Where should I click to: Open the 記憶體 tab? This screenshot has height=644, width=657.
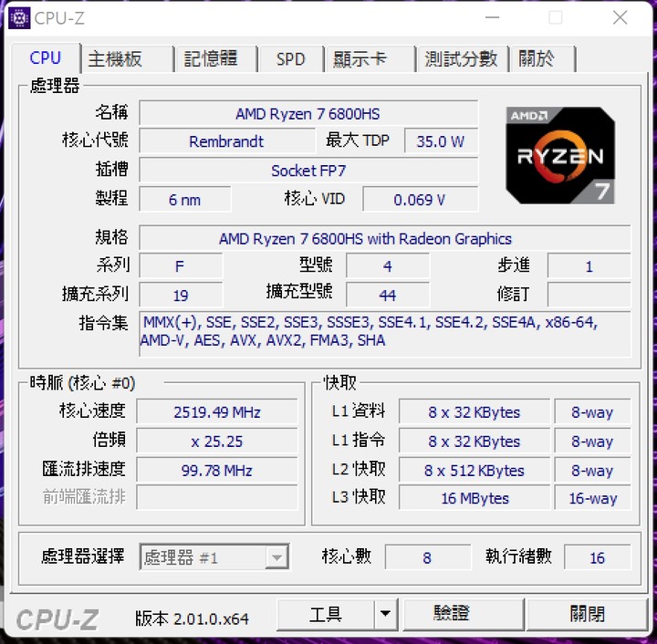(x=215, y=59)
